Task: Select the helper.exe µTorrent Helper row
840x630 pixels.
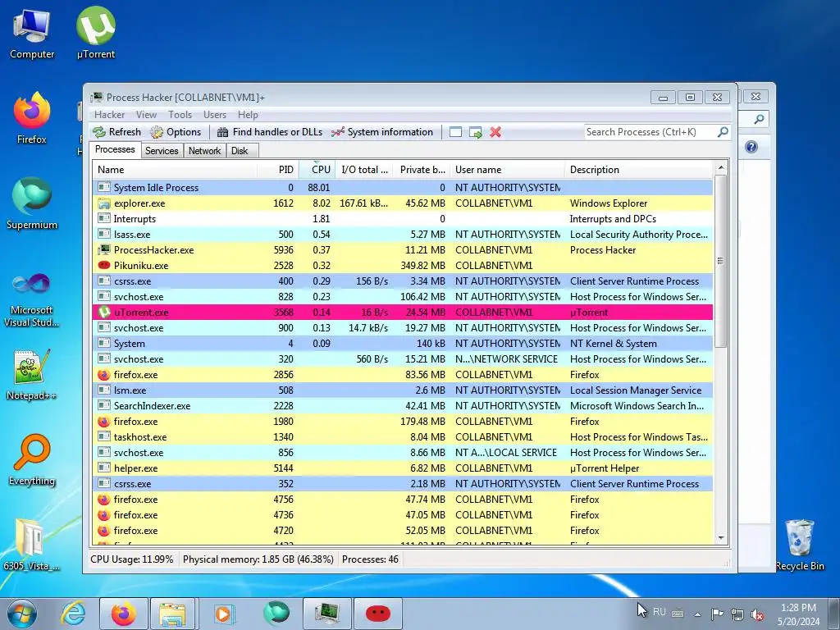Action: coord(403,468)
